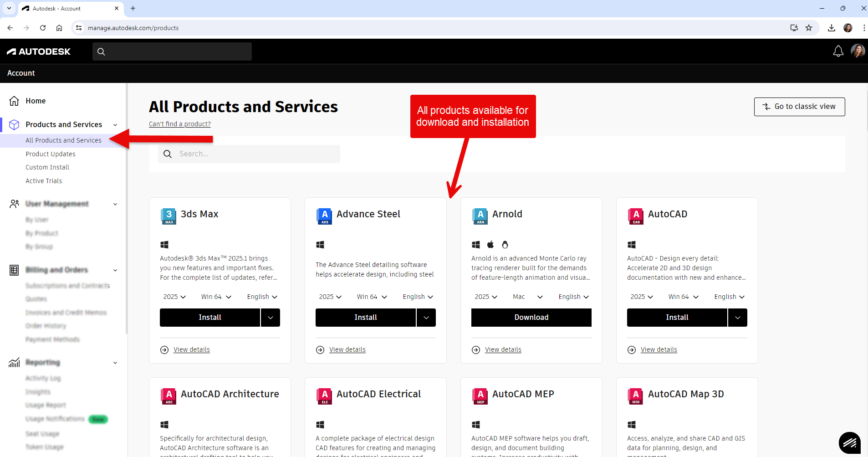
Task: Click the AutoCAD Electrical product icon
Action: (324, 396)
